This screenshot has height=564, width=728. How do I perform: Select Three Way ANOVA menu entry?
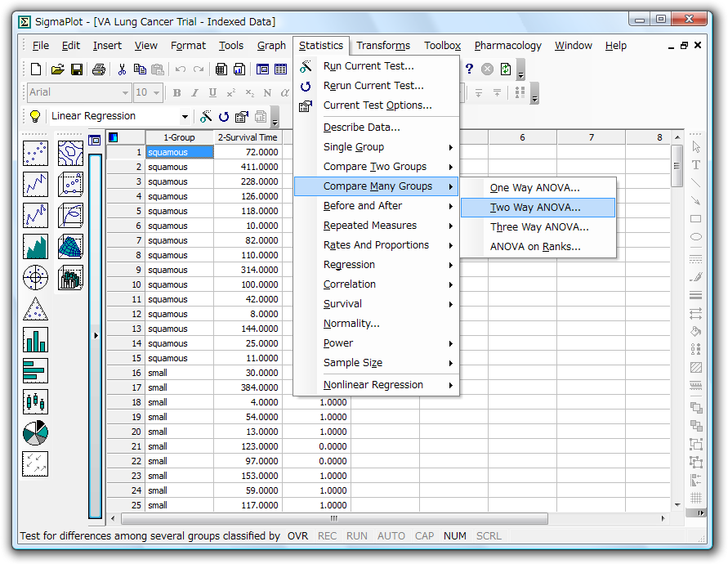click(x=538, y=227)
